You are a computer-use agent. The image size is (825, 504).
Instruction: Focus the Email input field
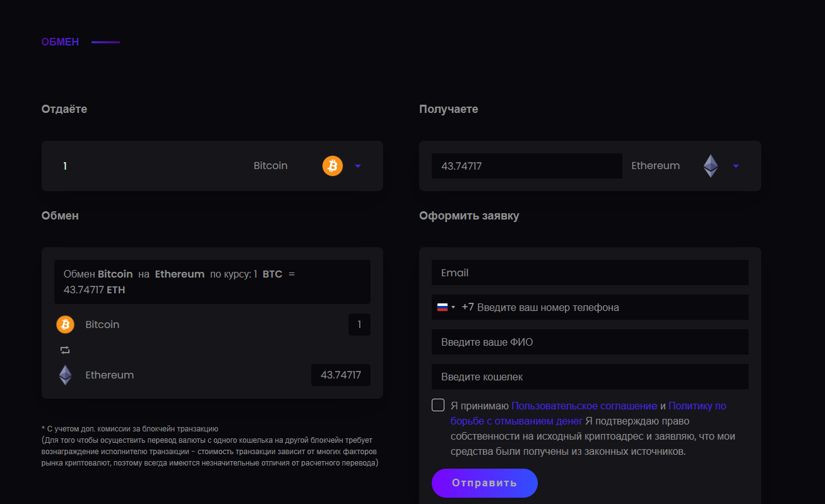[590, 273]
